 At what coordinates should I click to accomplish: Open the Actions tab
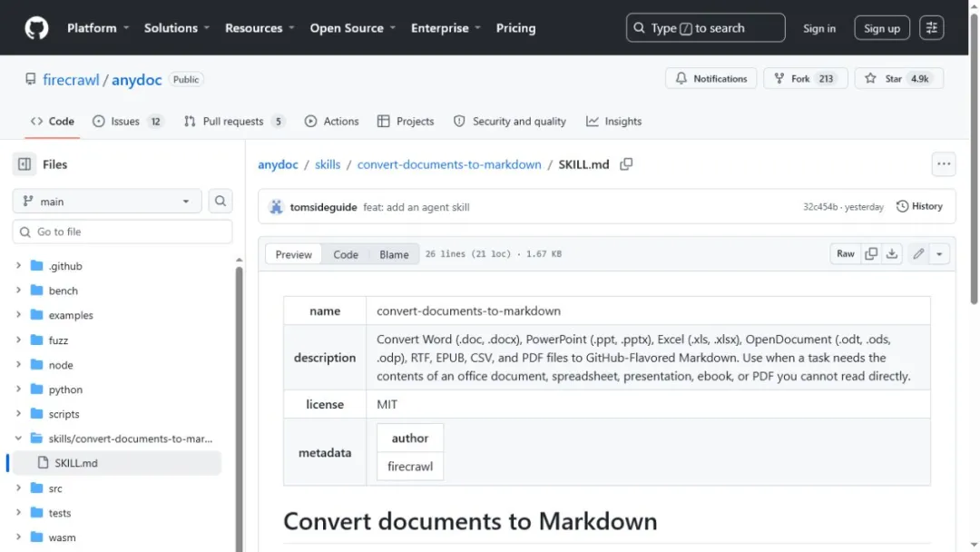pos(331,122)
